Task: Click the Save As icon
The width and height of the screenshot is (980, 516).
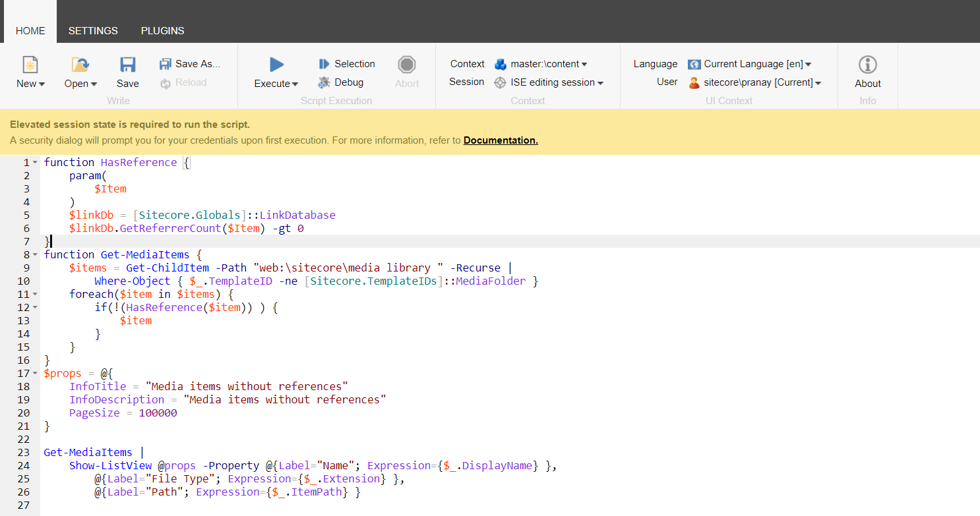Action: (x=166, y=64)
